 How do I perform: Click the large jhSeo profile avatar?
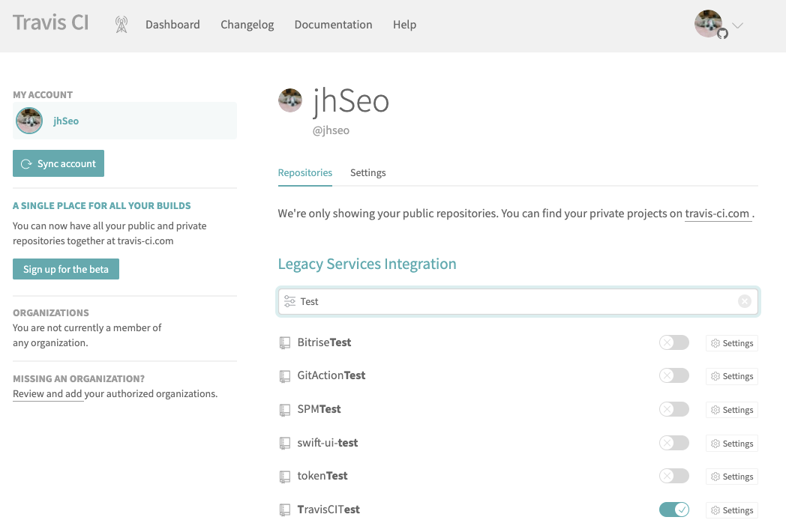pos(290,100)
